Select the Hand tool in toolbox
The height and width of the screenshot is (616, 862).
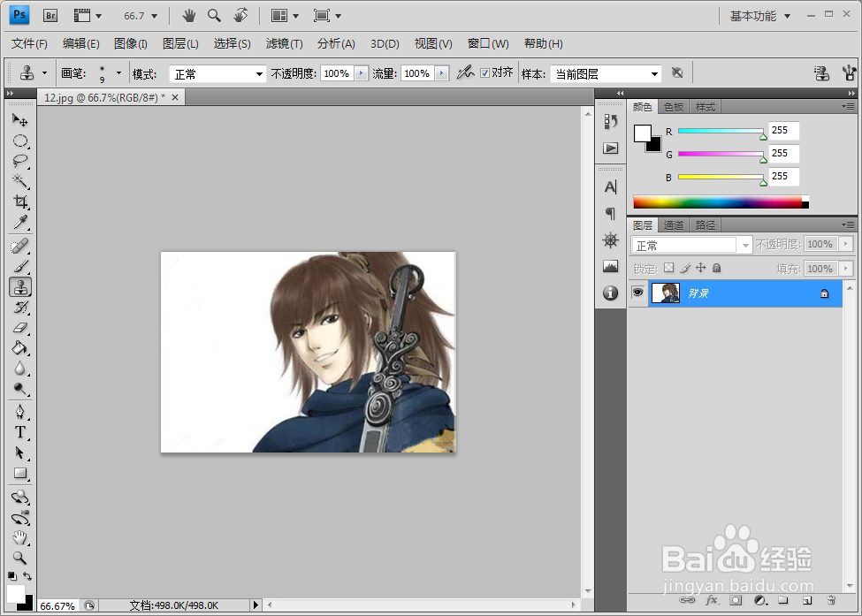coord(20,538)
